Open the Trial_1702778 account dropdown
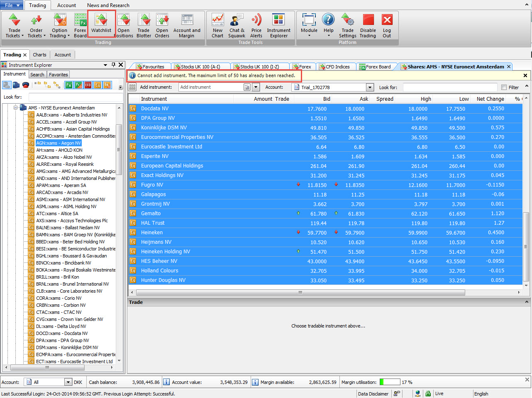Image resolution: width=532 pixels, height=398 pixels. 370,87
